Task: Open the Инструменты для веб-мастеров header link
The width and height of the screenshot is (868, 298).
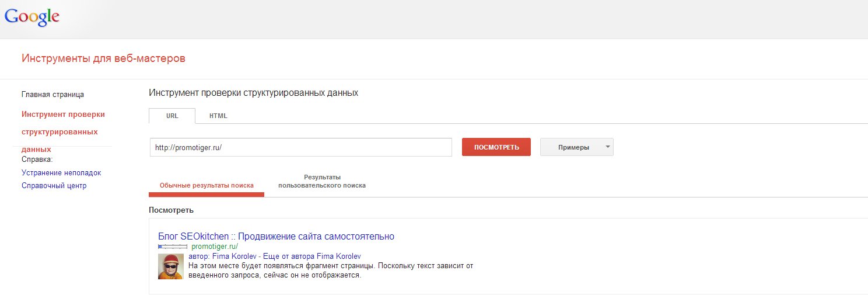Action: [103, 58]
